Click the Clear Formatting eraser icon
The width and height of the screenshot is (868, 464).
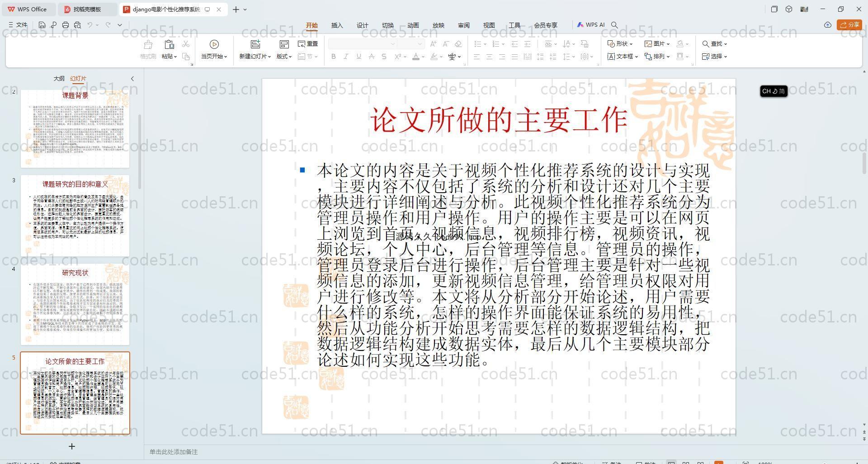458,44
